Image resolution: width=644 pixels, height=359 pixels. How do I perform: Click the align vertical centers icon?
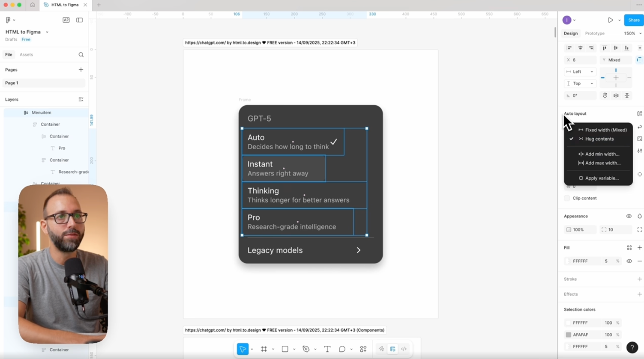tap(616, 48)
